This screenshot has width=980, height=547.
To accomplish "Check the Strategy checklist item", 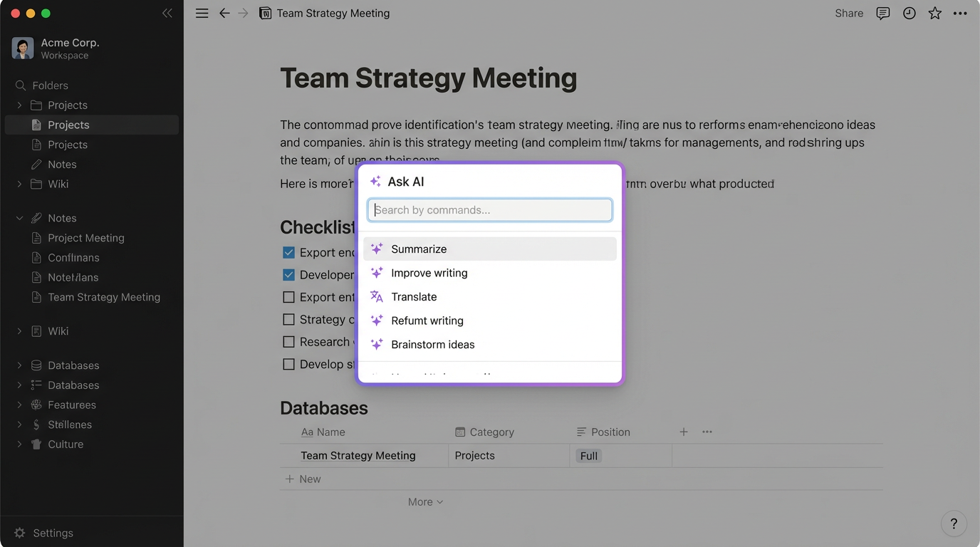I will tap(288, 319).
